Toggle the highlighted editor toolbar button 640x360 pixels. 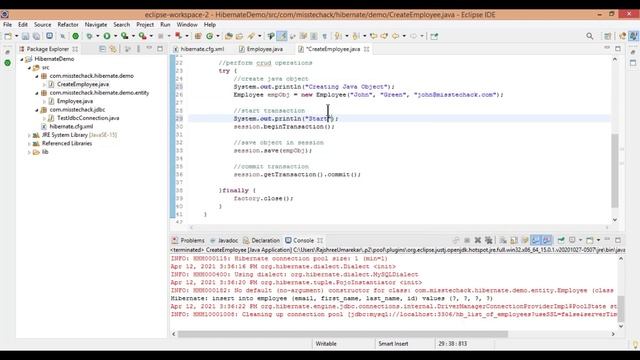[x=282, y=36]
